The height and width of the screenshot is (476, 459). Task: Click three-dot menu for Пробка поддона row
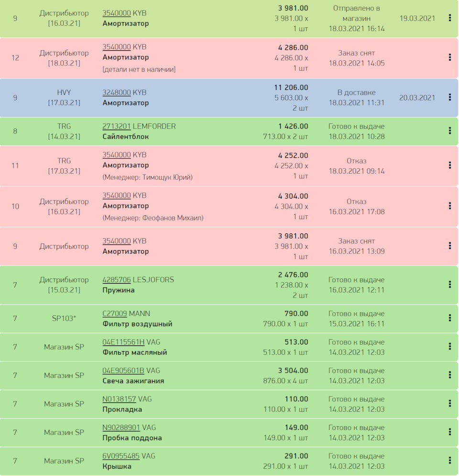pyautogui.click(x=449, y=432)
